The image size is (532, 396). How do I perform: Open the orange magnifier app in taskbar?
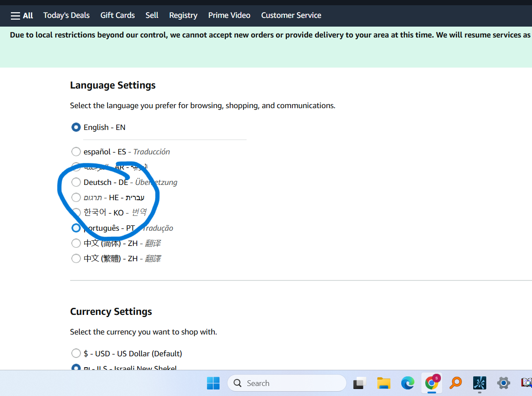click(x=456, y=383)
